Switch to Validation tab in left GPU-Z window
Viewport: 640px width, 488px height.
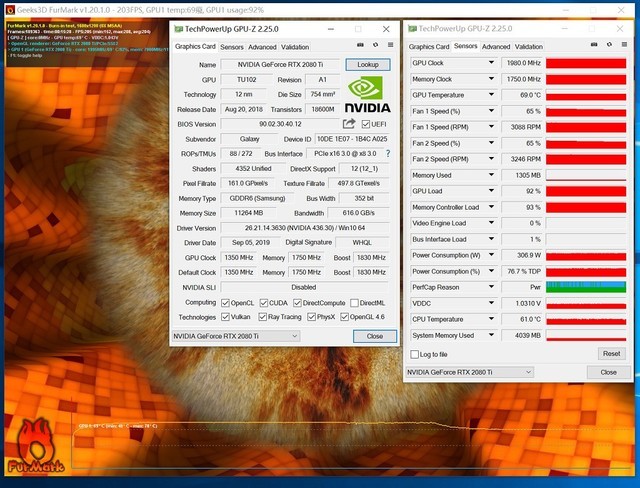(295, 47)
